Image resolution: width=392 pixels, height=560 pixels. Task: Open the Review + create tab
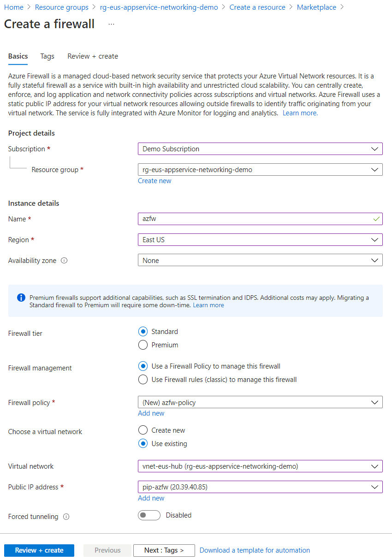pos(93,56)
